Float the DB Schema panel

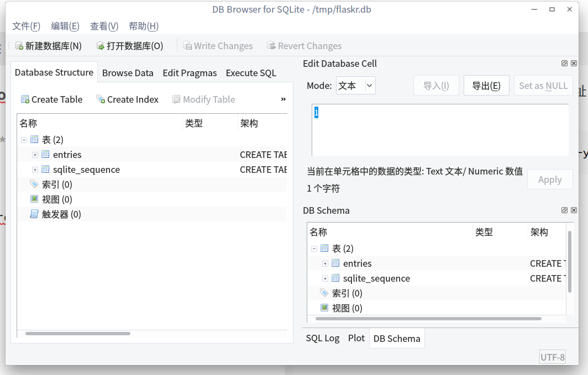coord(564,210)
